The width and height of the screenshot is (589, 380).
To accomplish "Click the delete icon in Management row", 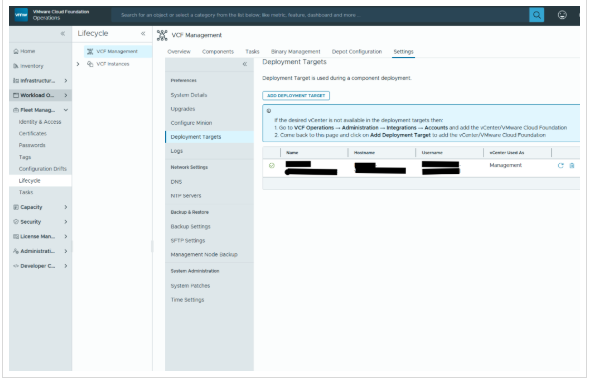I will pos(572,166).
